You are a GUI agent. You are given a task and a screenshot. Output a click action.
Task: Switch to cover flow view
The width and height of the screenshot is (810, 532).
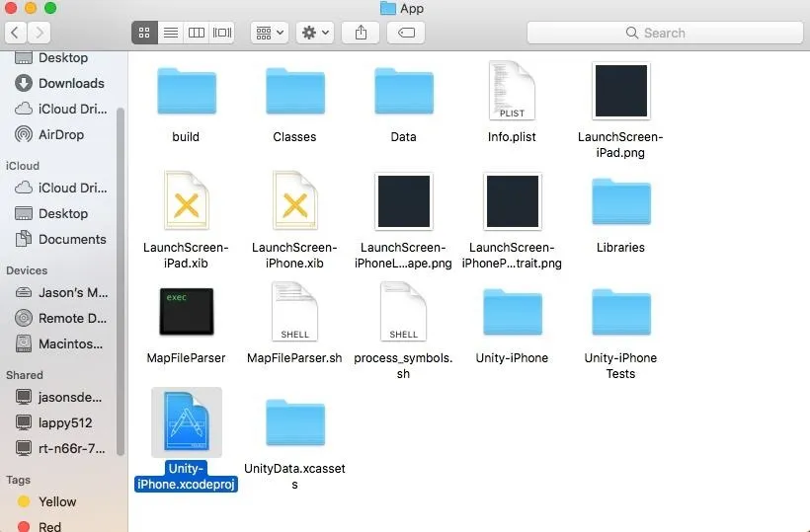pos(222,33)
